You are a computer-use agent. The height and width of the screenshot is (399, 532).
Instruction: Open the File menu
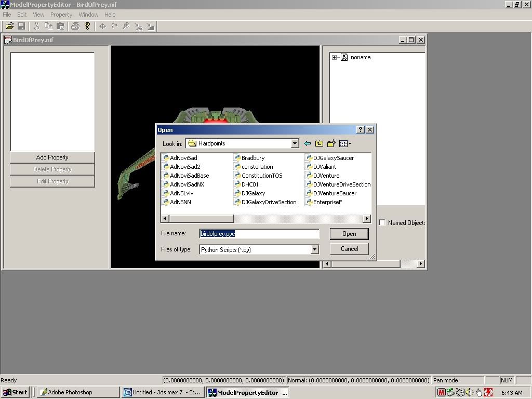(7, 15)
